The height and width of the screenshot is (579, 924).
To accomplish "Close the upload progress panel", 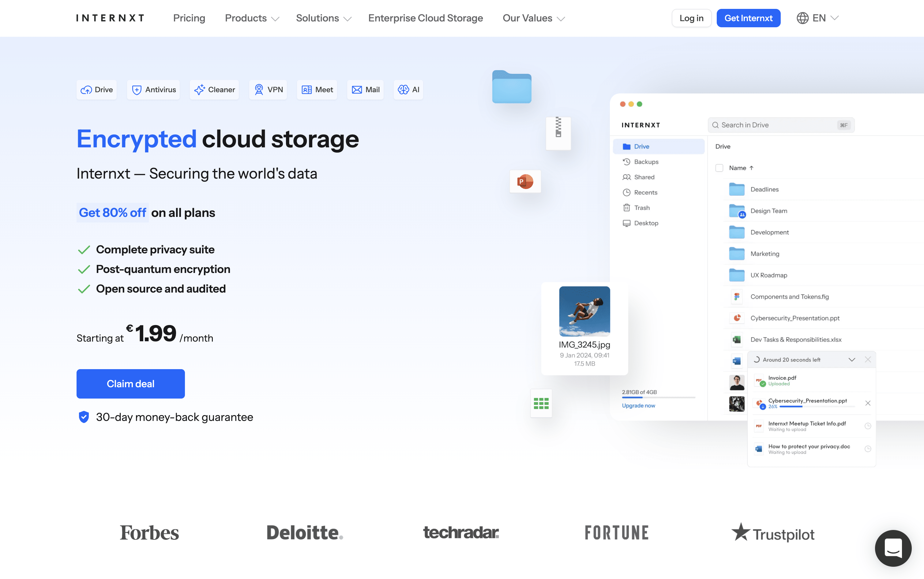I will [868, 360].
